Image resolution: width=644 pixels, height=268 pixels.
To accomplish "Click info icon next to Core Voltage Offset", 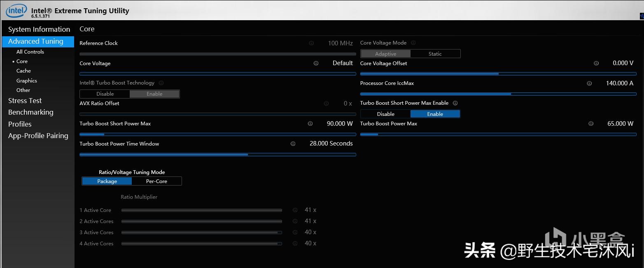I will (x=596, y=63).
